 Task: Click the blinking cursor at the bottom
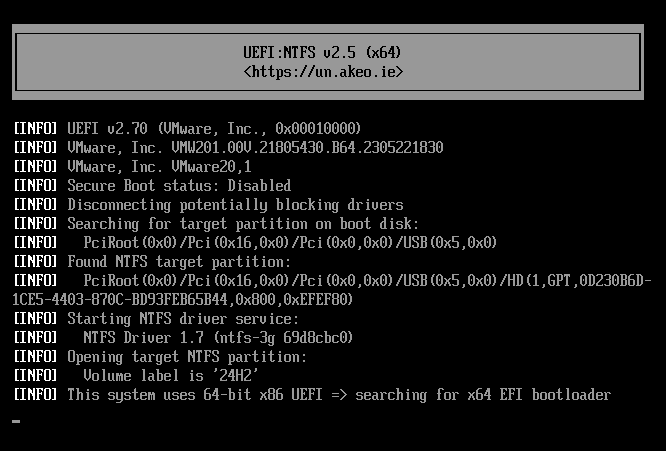click(16, 421)
